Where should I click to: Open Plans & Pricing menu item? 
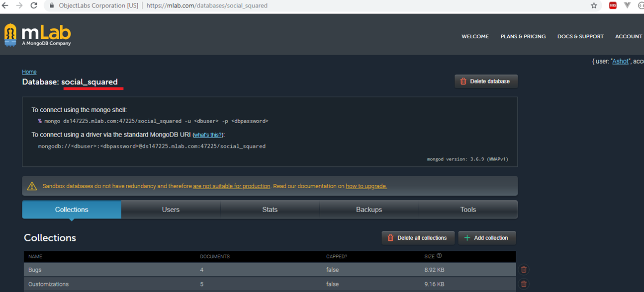pos(523,36)
